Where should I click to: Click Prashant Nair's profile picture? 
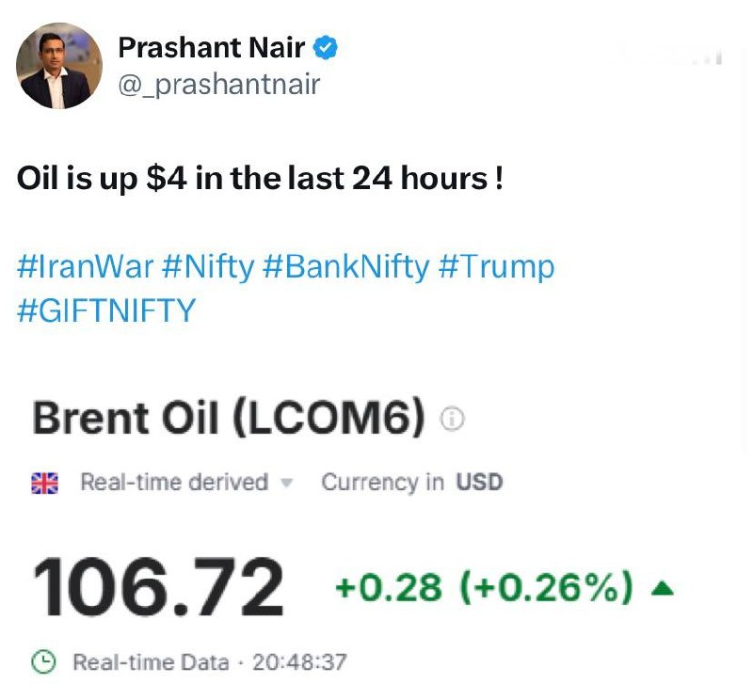(x=59, y=66)
